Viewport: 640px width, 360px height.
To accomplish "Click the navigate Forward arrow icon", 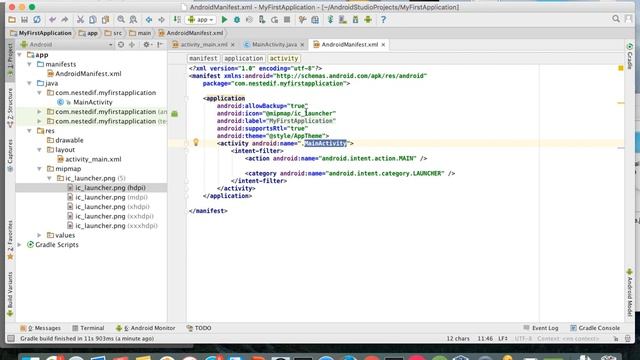I will point(161,20).
